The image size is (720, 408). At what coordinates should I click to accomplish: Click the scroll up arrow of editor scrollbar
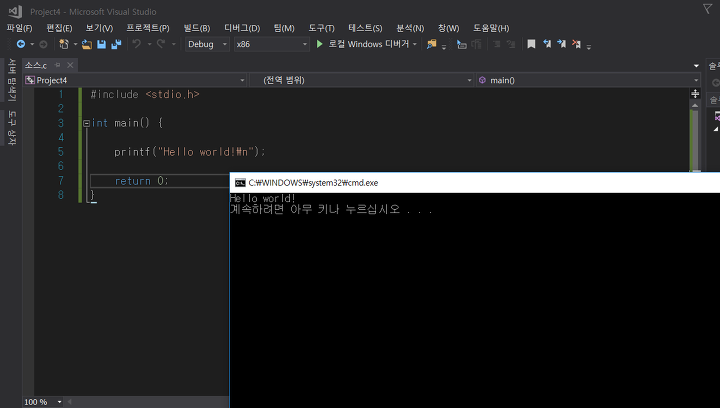(x=695, y=105)
